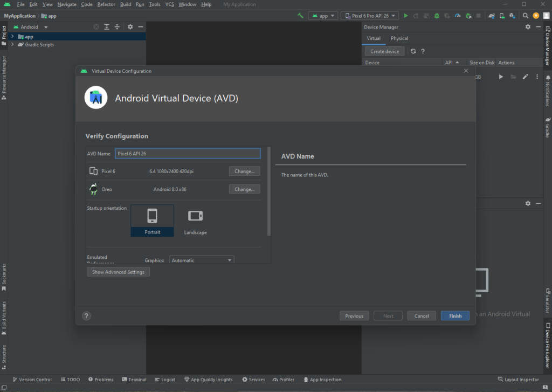552x392 pixels.
Task: Click Change button for Pixel 6 device
Action: [x=245, y=171]
